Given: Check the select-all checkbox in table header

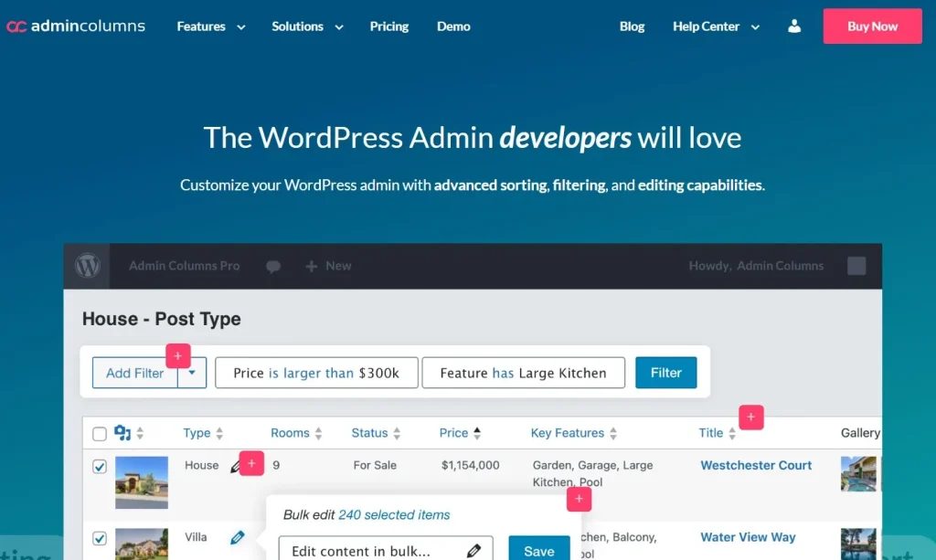Looking at the screenshot, I should tap(100, 433).
